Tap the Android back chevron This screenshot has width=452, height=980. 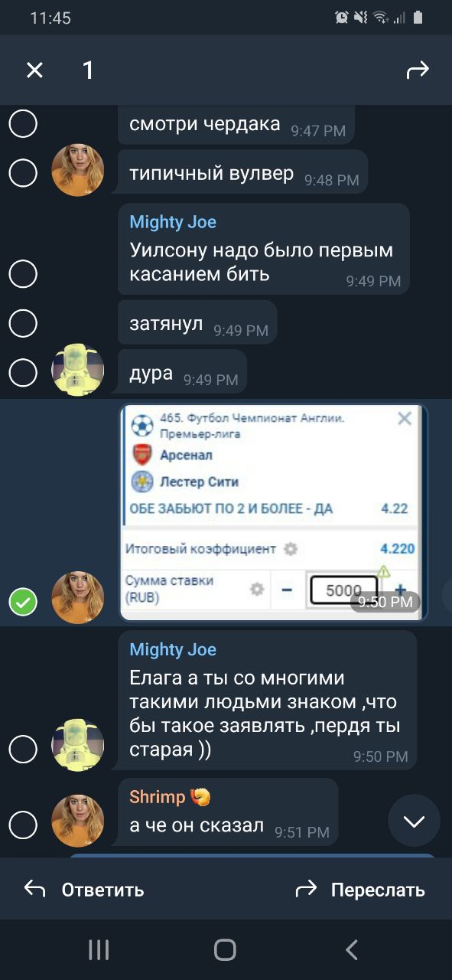point(352,950)
